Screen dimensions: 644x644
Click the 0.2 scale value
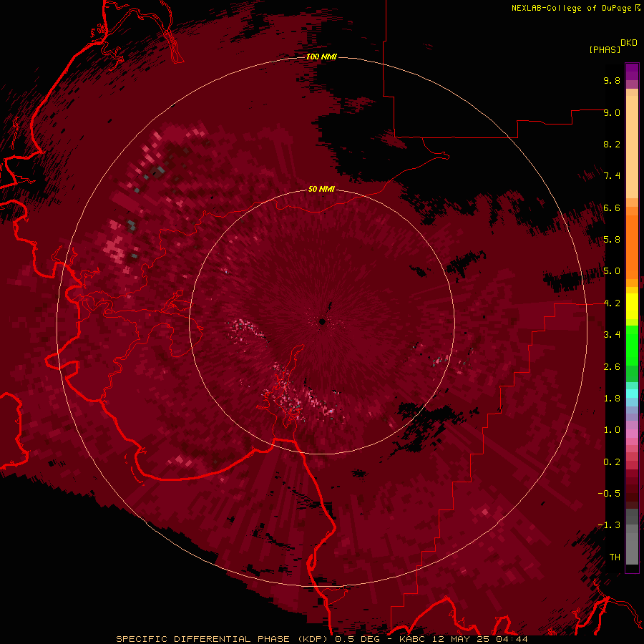pyautogui.click(x=612, y=462)
